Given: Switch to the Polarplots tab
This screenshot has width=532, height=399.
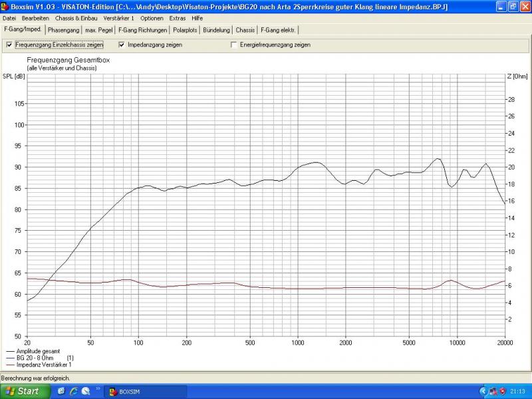Looking at the screenshot, I should click(184, 30).
